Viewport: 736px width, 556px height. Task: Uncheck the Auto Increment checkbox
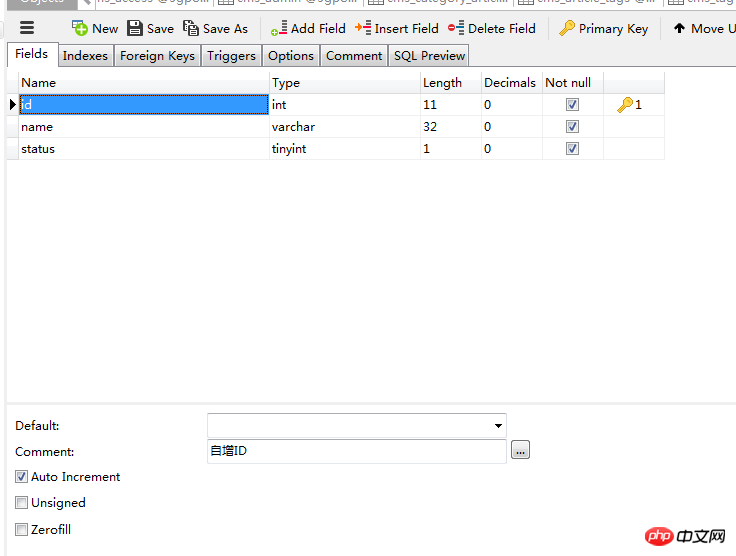(21, 477)
